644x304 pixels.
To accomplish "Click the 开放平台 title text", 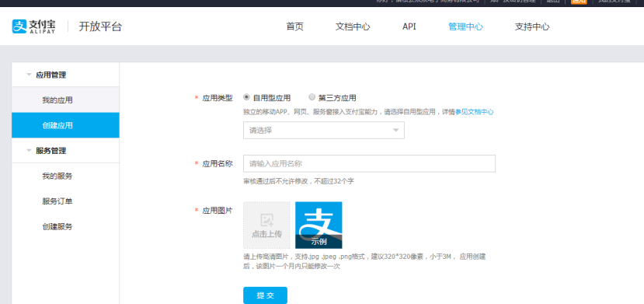I will tap(101, 26).
